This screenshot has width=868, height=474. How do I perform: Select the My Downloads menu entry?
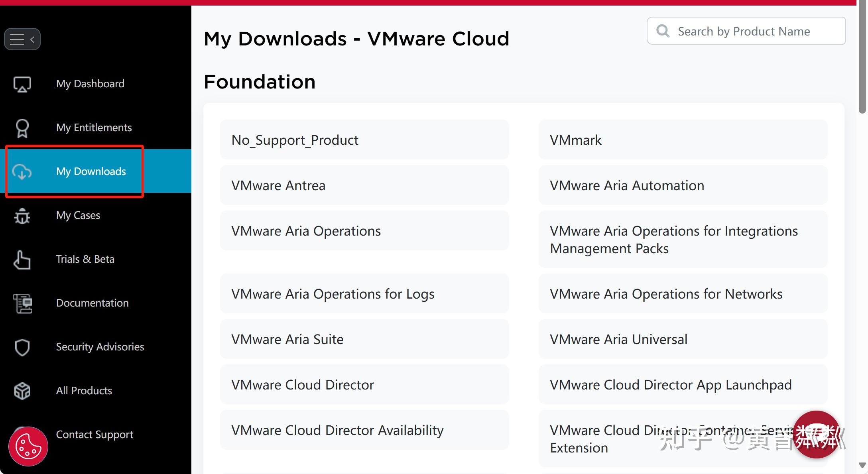pos(91,171)
